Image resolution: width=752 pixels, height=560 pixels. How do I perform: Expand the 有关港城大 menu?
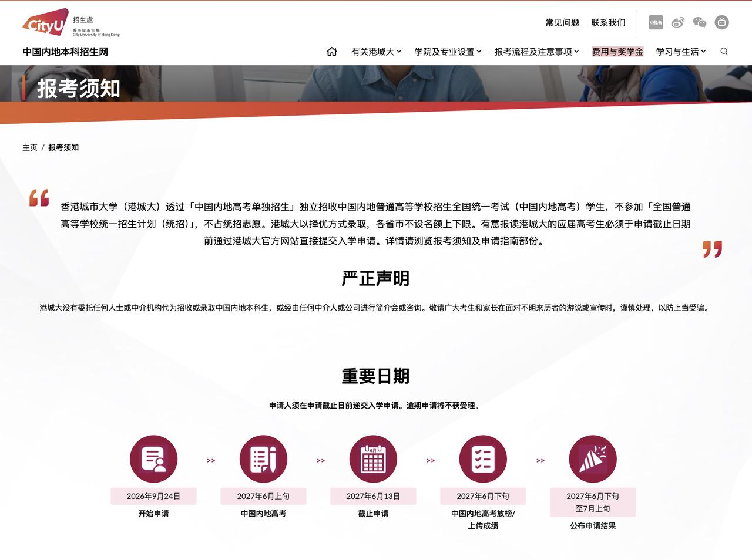click(377, 52)
